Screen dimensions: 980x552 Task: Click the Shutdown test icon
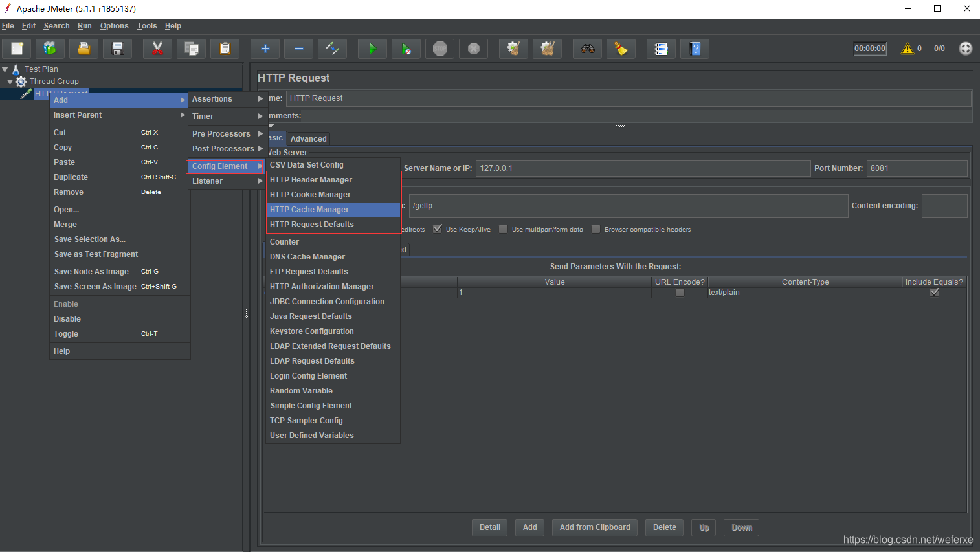point(473,49)
